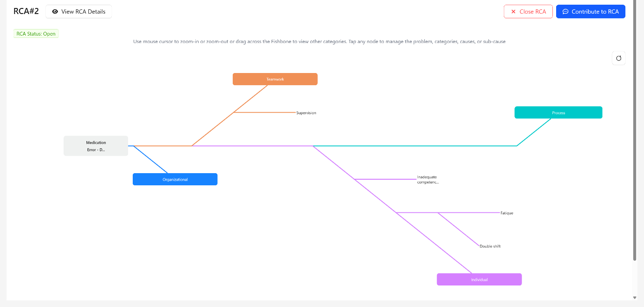Open the teal Process category node
Screen dimensions: 644x307
[x=558, y=113]
